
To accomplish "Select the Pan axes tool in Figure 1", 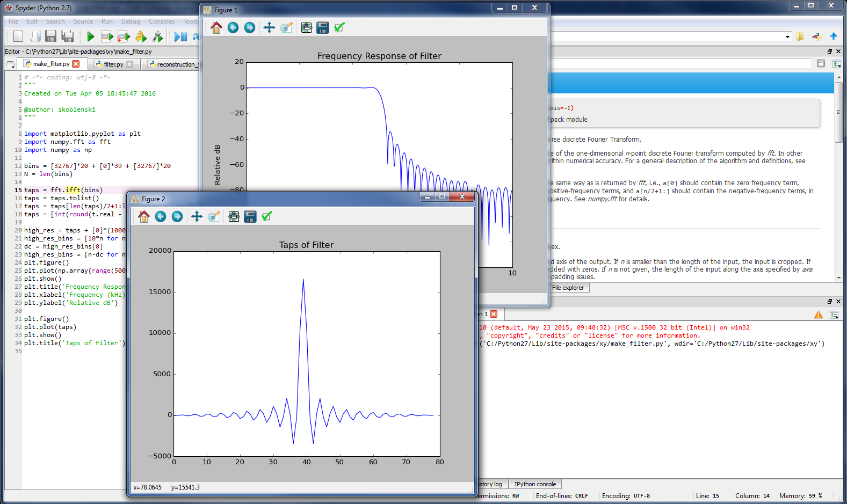I will pos(269,27).
